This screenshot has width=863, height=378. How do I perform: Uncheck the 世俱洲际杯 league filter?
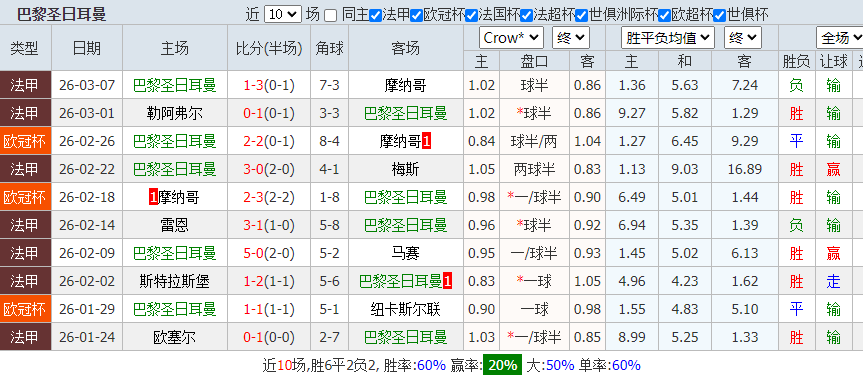pos(582,15)
